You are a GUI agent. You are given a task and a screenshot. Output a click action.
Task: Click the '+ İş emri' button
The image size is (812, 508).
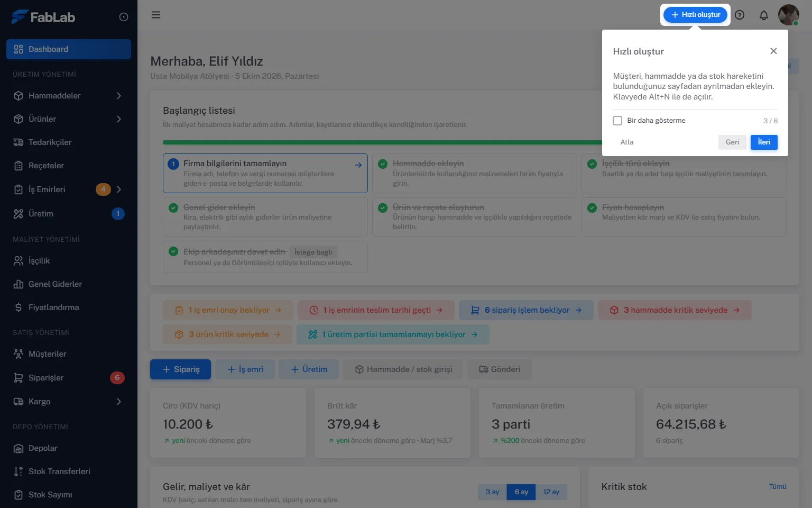coord(245,369)
